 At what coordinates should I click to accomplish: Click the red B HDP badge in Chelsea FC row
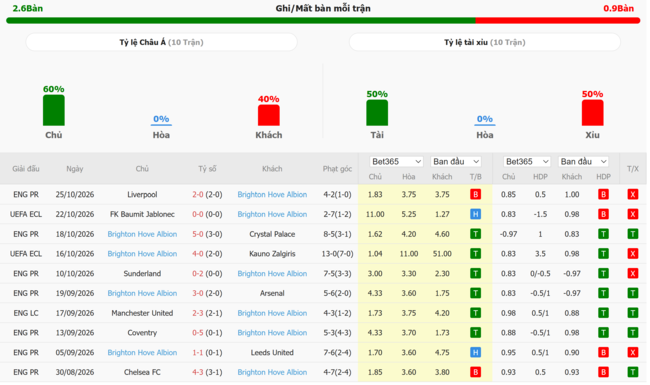tap(603, 372)
